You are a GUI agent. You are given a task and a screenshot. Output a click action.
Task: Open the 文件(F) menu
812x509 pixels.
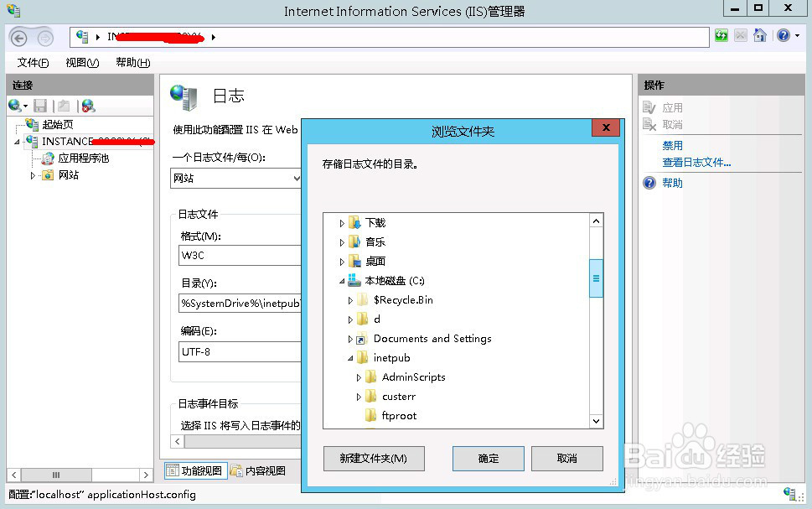tap(33, 63)
